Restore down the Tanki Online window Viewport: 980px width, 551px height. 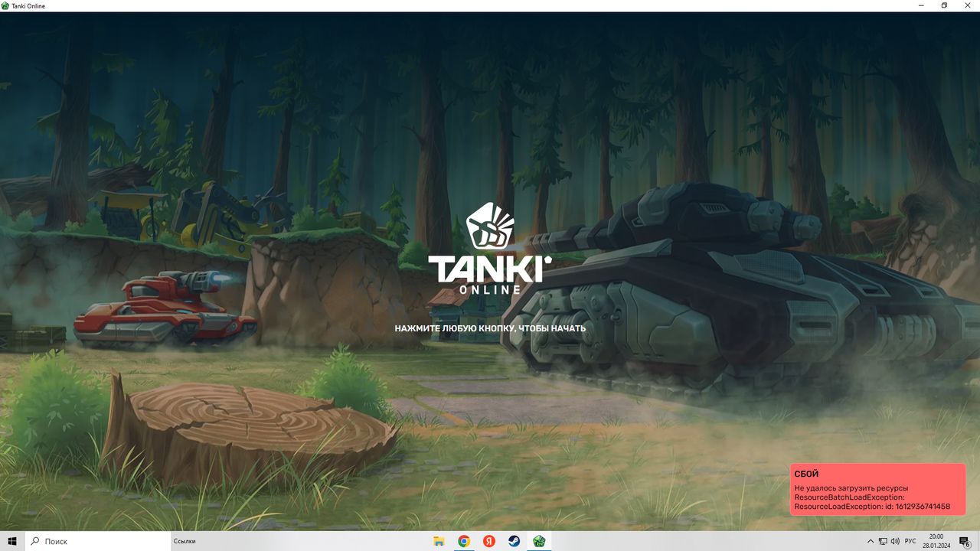(x=944, y=5)
